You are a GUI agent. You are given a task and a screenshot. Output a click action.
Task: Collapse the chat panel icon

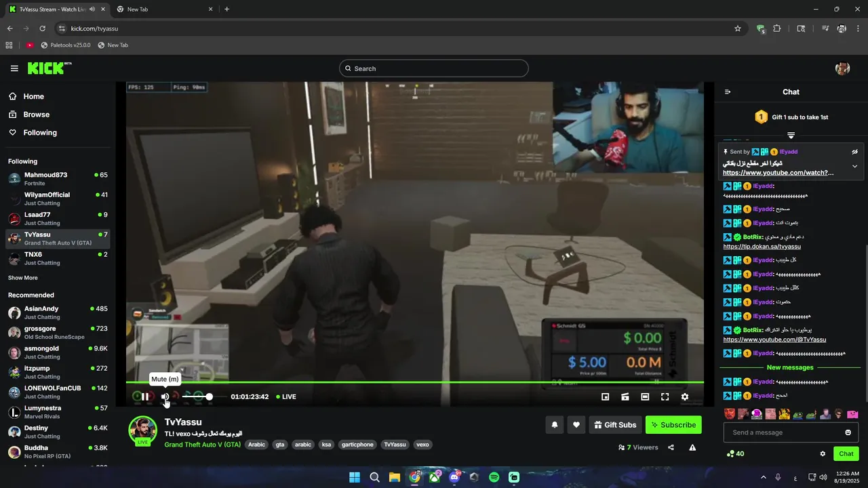(x=728, y=92)
